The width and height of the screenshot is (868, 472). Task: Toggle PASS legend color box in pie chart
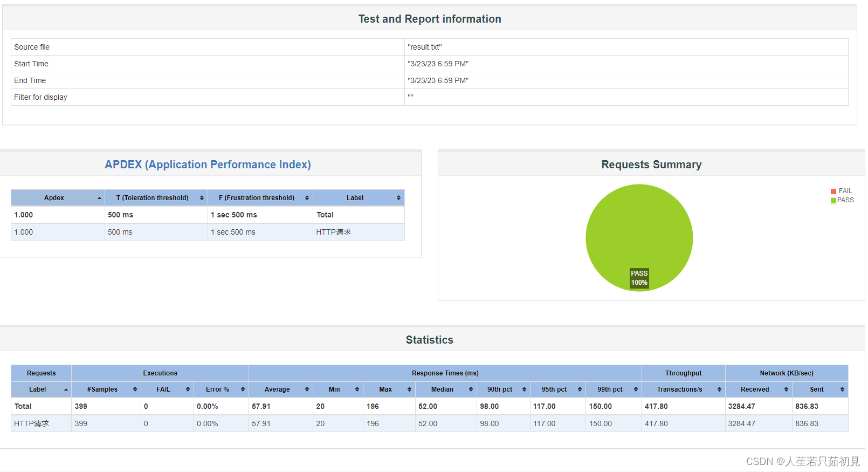(833, 201)
